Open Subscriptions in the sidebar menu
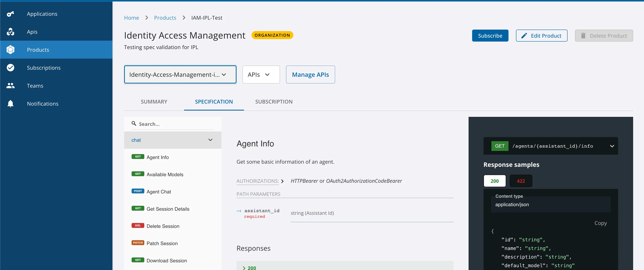 click(x=56, y=68)
